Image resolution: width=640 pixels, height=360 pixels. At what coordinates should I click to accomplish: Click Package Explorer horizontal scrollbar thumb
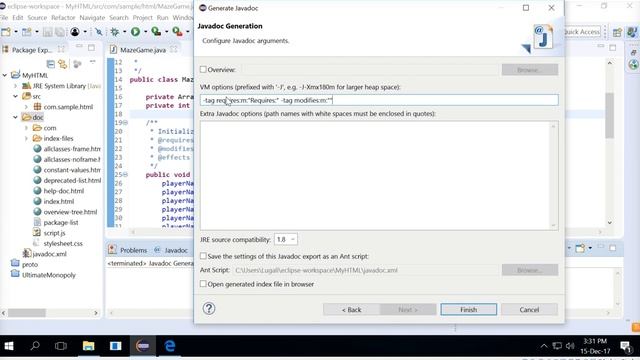27,313
